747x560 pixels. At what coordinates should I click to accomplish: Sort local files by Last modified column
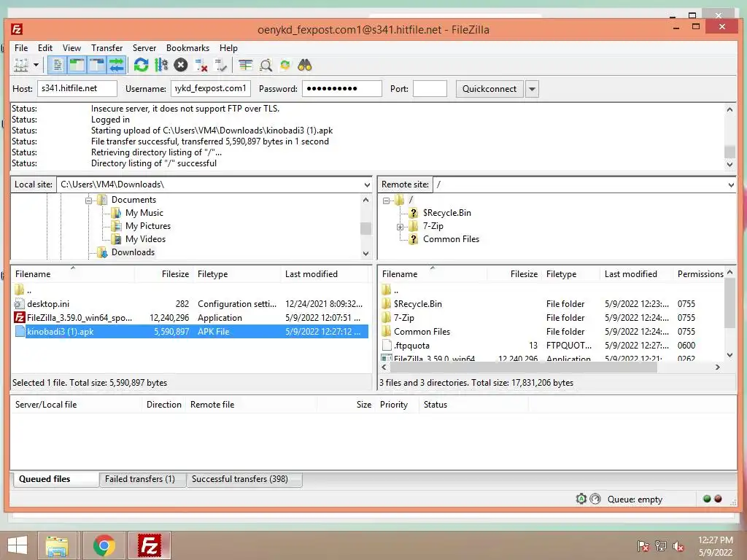[x=311, y=274]
